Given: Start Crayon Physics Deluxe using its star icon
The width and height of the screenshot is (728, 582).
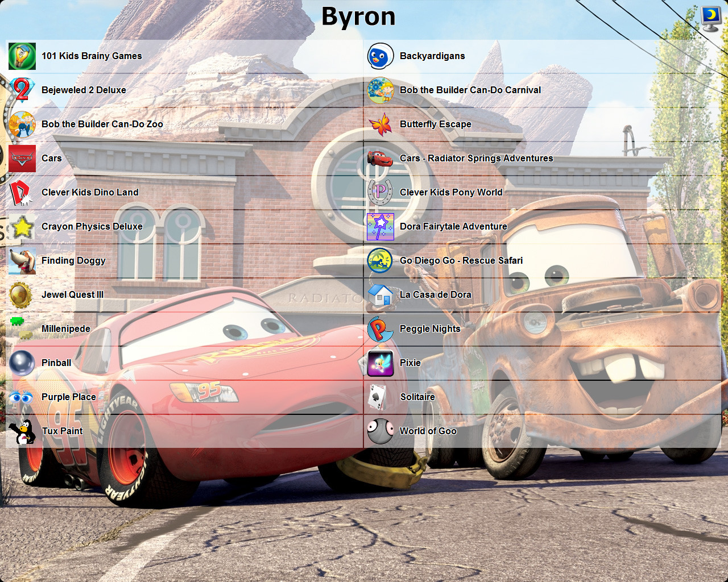Looking at the screenshot, I should click(22, 227).
